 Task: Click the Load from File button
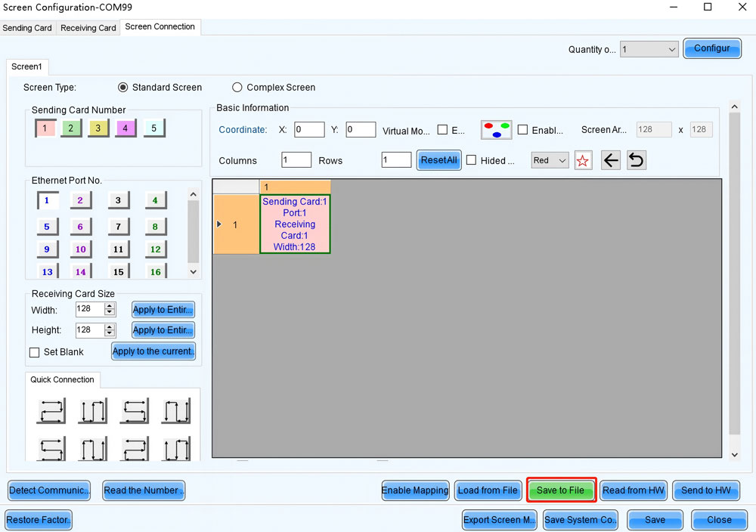[488, 490]
